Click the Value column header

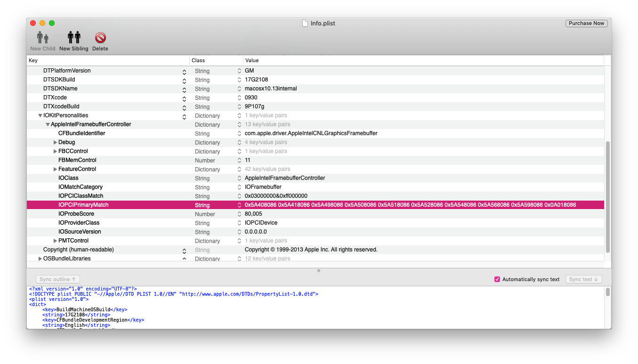pyautogui.click(x=423, y=60)
